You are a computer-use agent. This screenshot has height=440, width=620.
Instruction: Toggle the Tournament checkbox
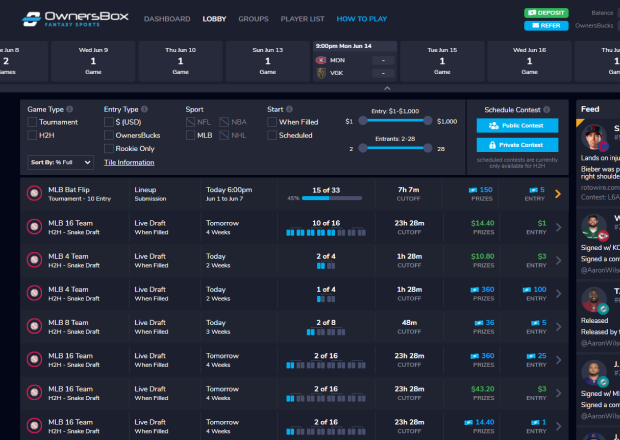(x=32, y=122)
